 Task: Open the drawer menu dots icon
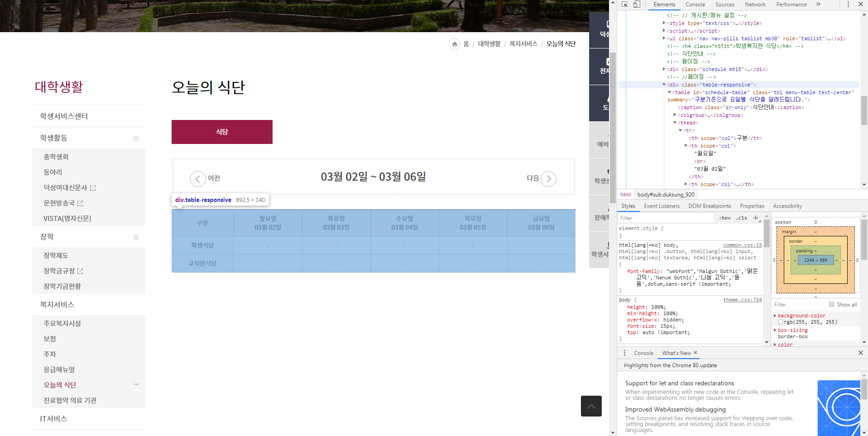tap(624, 353)
